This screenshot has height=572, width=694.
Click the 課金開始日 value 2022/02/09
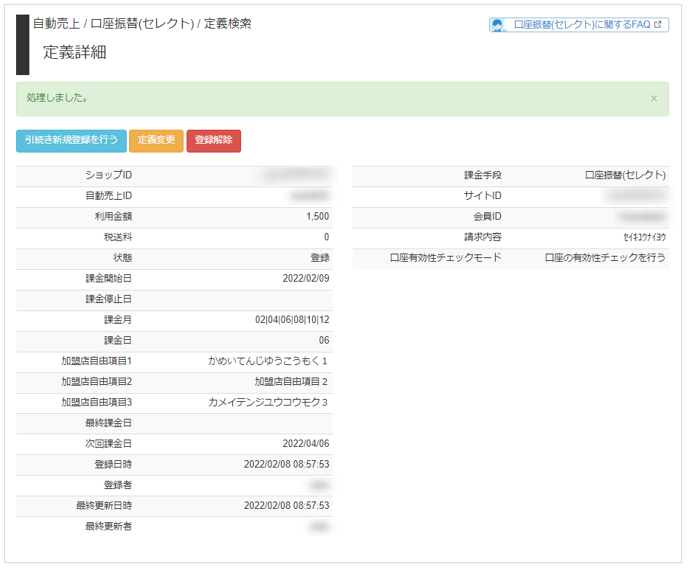306,278
